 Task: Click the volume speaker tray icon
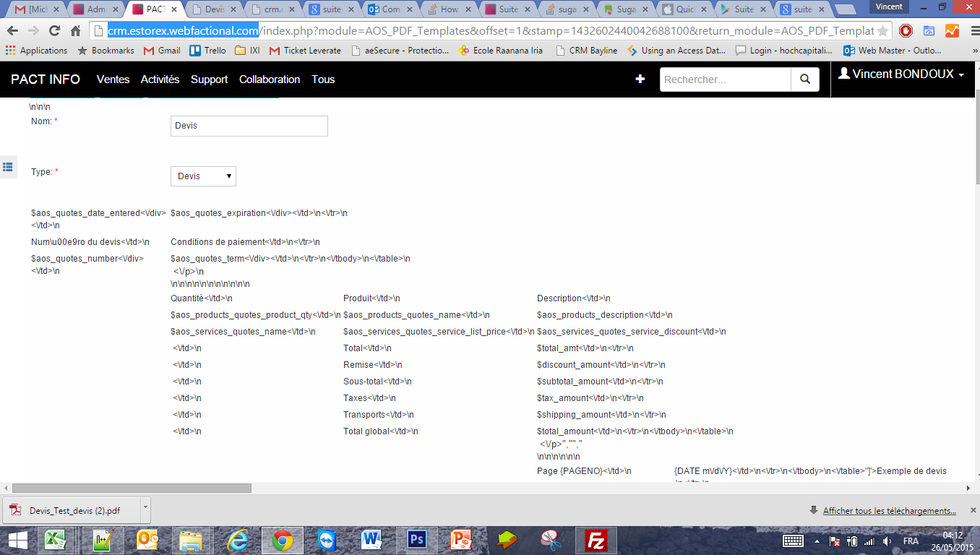(x=887, y=541)
